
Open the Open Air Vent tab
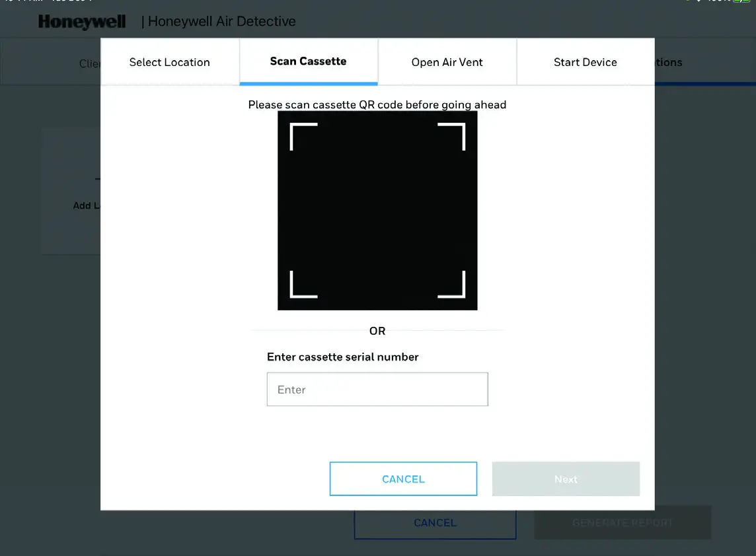[447, 62]
